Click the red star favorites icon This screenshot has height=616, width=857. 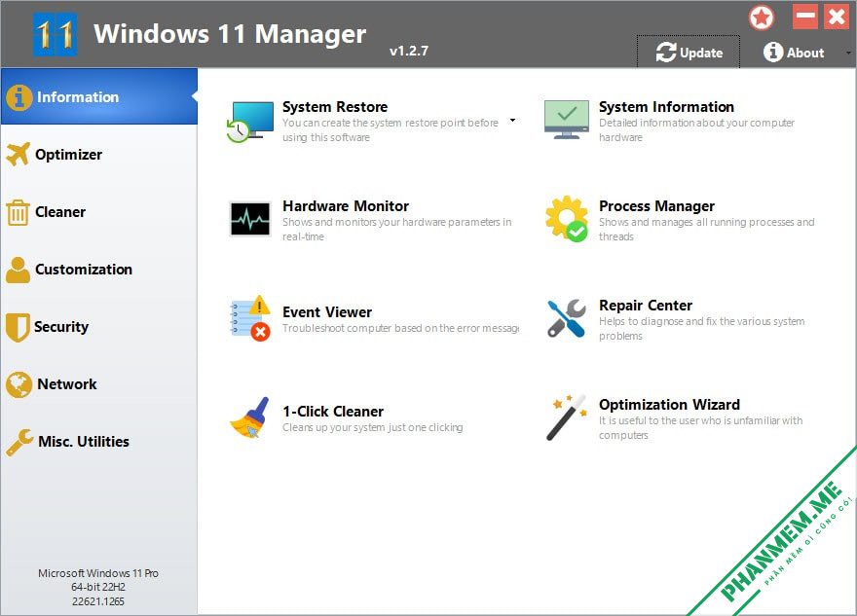(762, 18)
